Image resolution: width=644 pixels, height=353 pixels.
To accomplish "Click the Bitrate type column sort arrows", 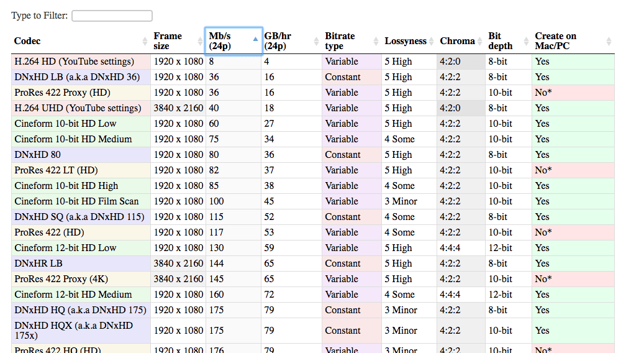I will [x=376, y=41].
